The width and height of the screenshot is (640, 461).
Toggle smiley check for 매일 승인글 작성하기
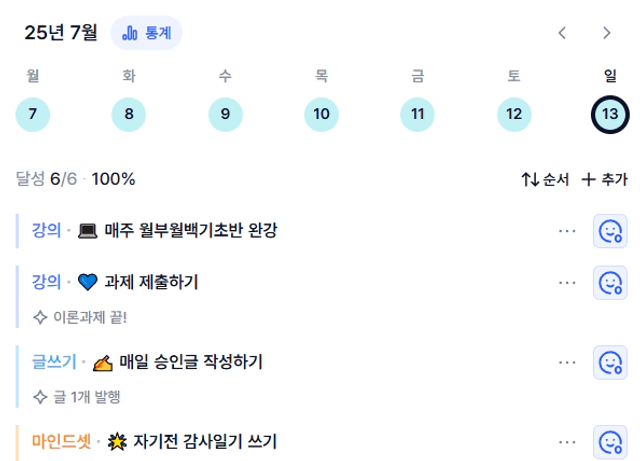pyautogui.click(x=610, y=362)
